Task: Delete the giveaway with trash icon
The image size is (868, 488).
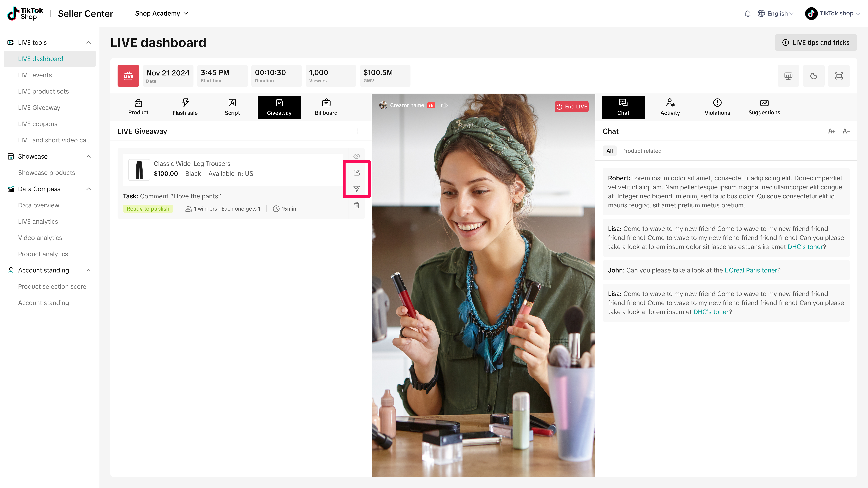Action: pyautogui.click(x=357, y=205)
